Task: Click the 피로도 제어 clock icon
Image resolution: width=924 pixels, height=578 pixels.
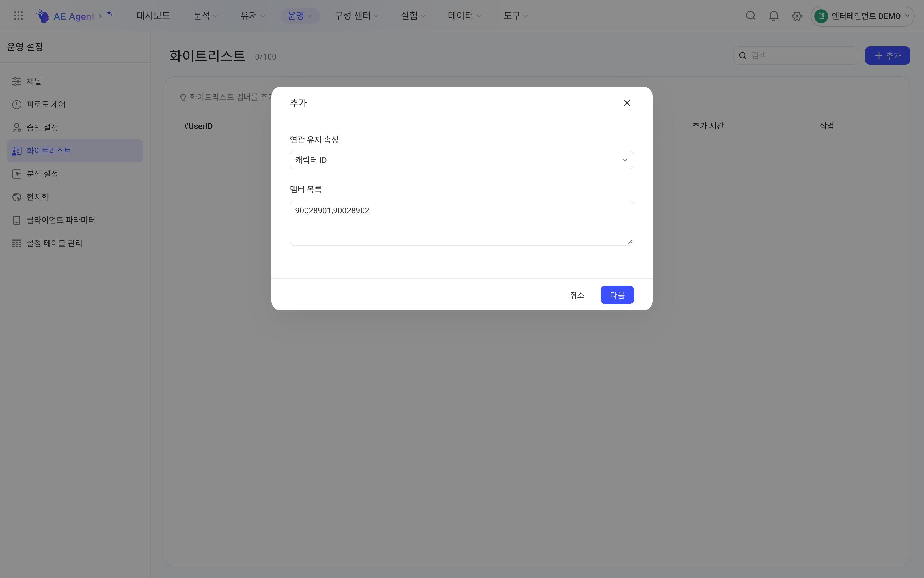Action: (x=16, y=104)
